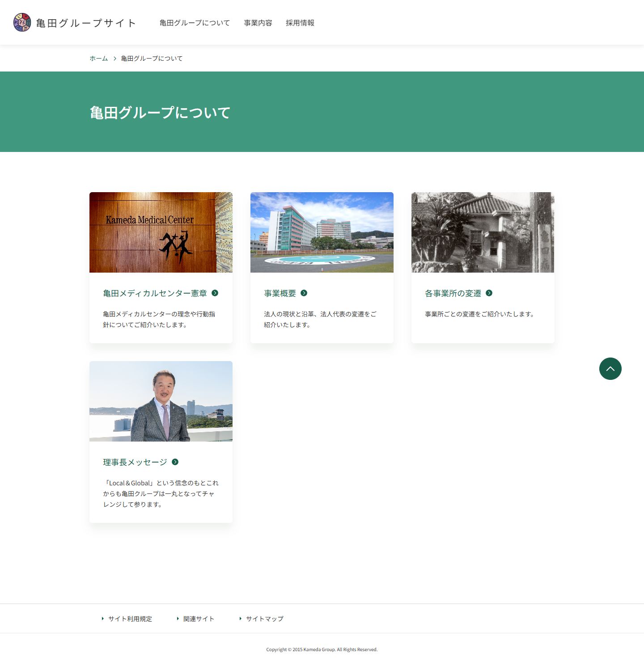Click the triangle bullet before サイト利用規定
This screenshot has height=665, width=644.
pyautogui.click(x=102, y=619)
